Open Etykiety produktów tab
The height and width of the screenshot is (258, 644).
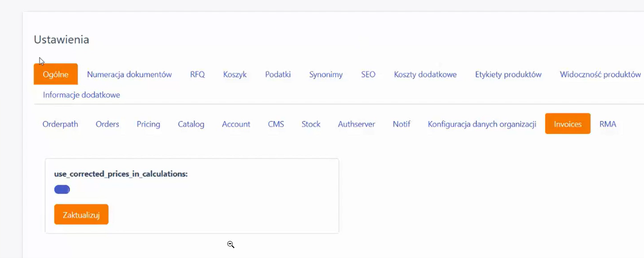point(508,74)
